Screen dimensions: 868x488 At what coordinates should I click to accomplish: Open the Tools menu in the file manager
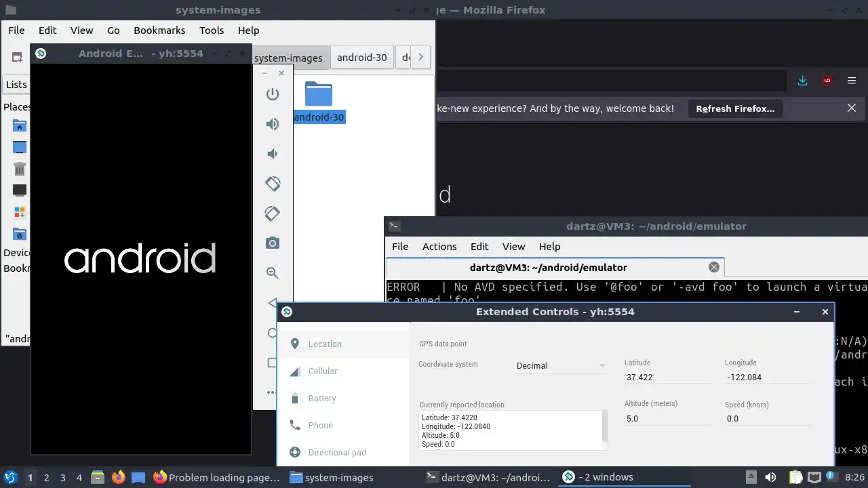(212, 30)
